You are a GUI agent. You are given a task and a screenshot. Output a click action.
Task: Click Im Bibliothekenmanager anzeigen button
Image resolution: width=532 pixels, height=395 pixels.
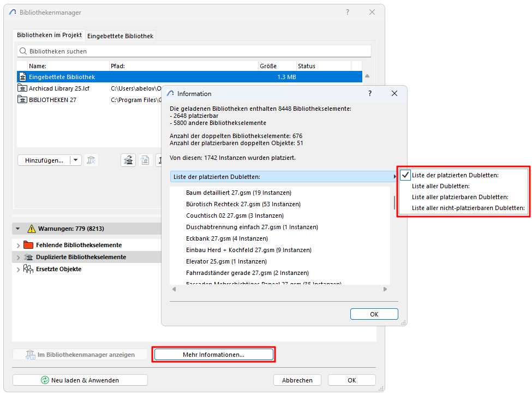coord(80,355)
